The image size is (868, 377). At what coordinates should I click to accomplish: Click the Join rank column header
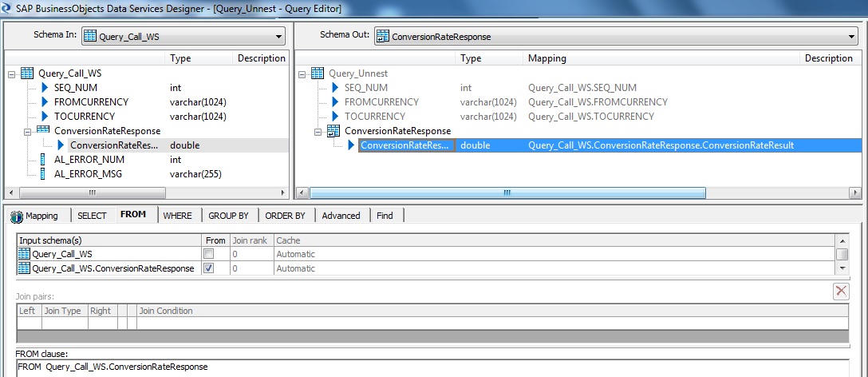(x=251, y=240)
